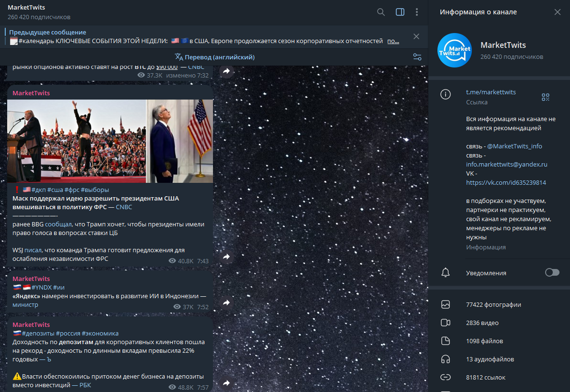Click the #ии hashtag

pos(58,287)
